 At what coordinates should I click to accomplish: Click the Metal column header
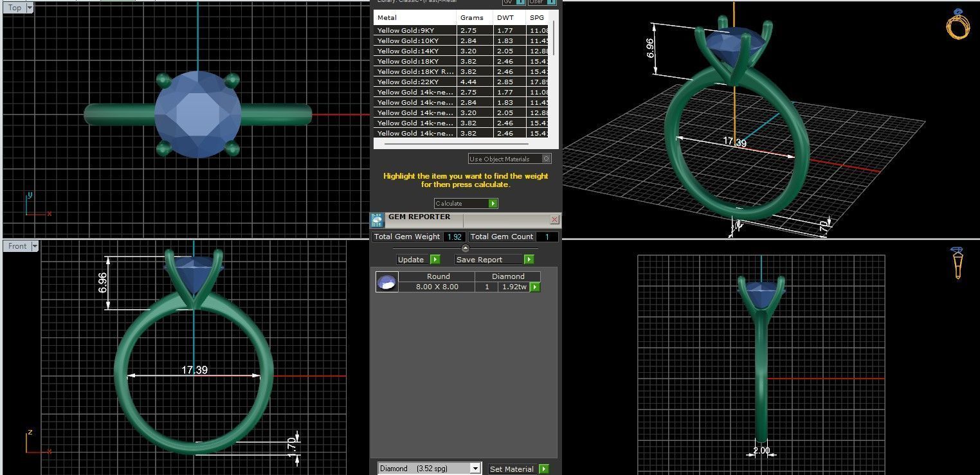click(x=415, y=18)
